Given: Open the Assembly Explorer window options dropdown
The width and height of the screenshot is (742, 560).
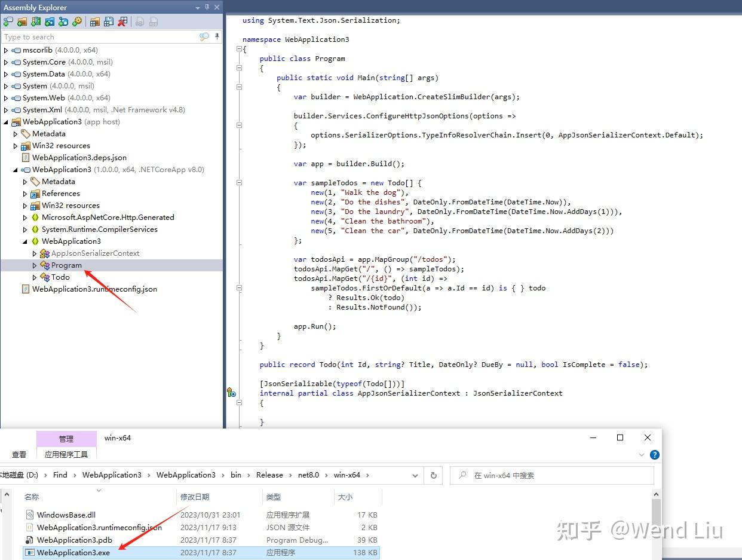Looking at the screenshot, I should (198, 7).
